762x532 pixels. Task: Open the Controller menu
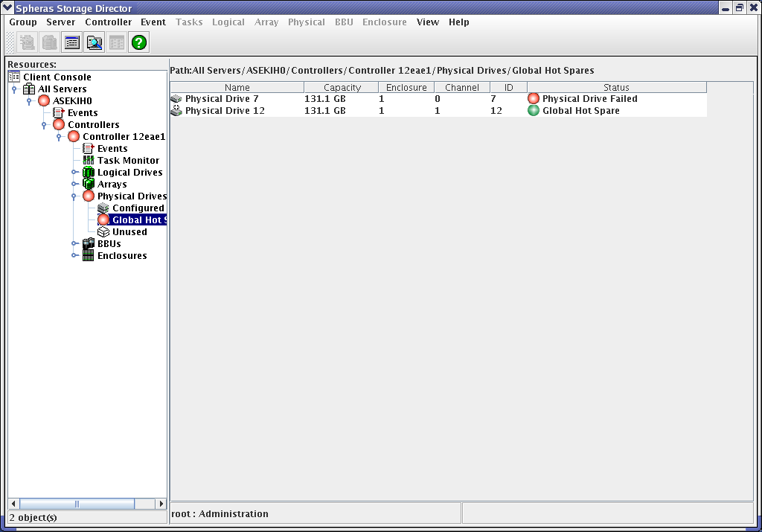click(108, 22)
